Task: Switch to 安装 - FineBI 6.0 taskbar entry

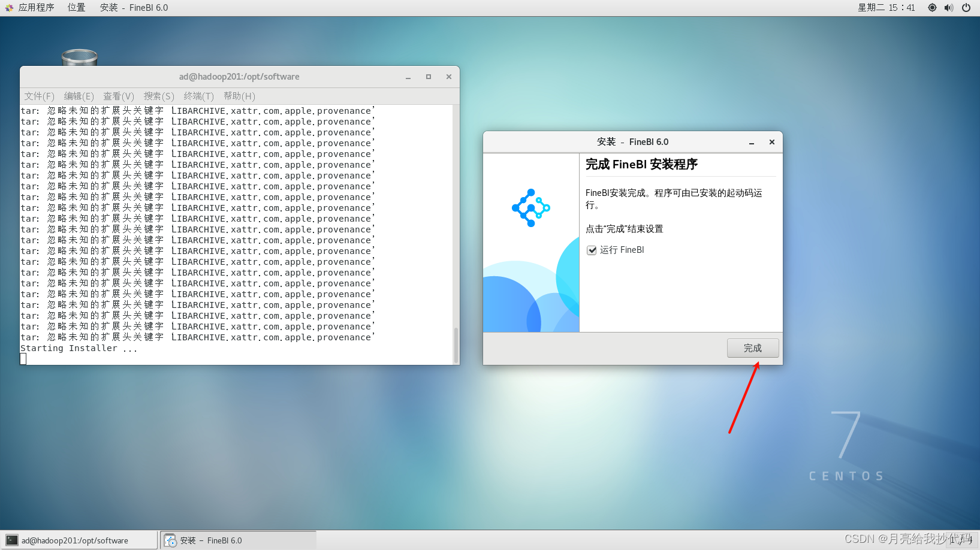Action: (239, 540)
